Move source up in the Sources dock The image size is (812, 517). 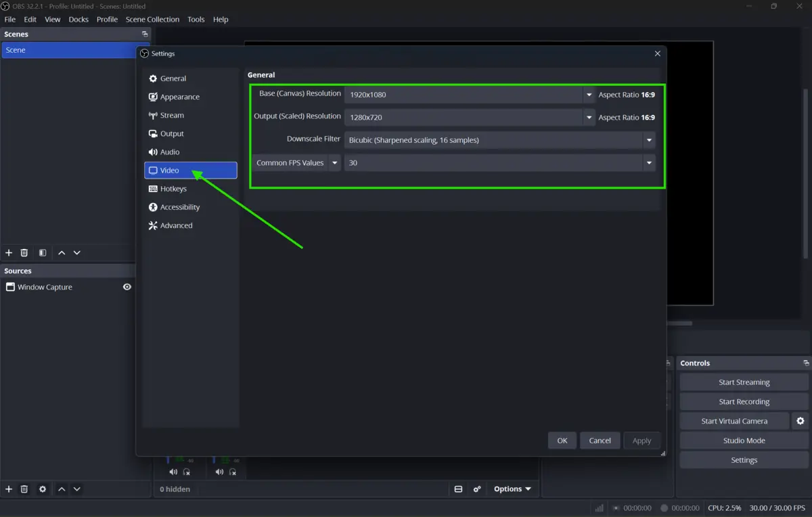[62, 489]
